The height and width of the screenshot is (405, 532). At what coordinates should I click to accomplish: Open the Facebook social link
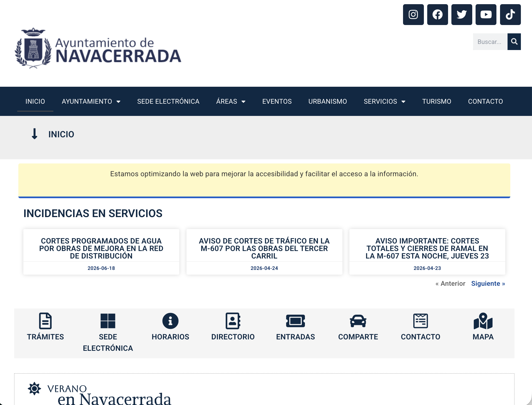437,14
